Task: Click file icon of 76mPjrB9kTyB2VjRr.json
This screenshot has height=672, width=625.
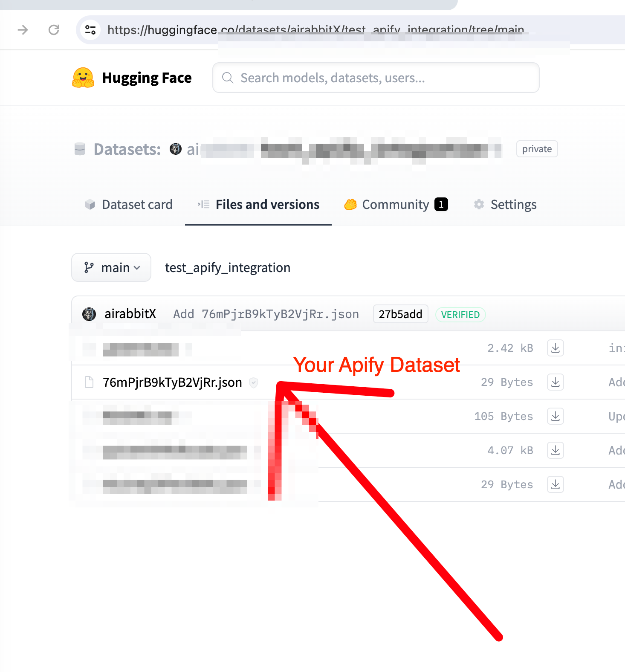Action: click(89, 382)
